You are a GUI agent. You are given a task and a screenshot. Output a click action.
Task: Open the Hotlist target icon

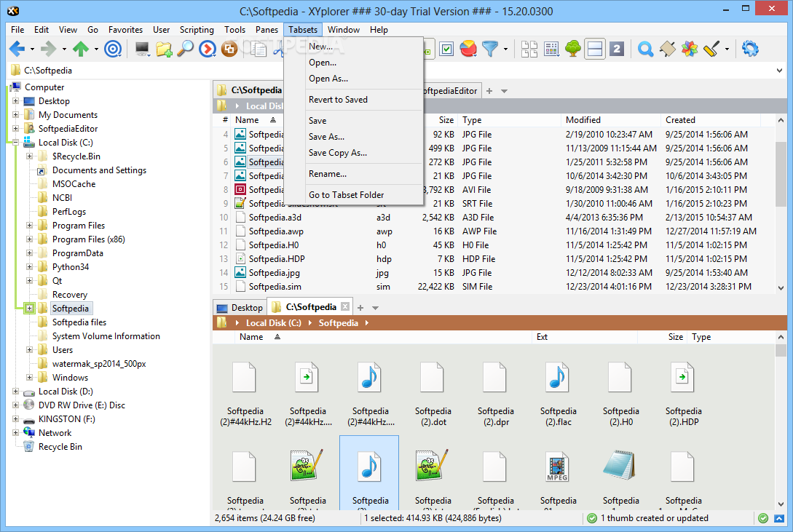113,49
